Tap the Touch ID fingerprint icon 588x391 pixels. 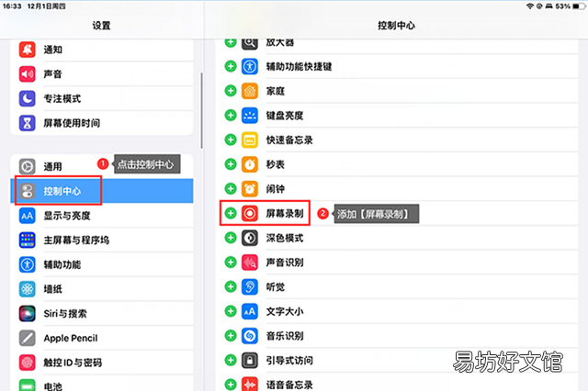[27, 363]
